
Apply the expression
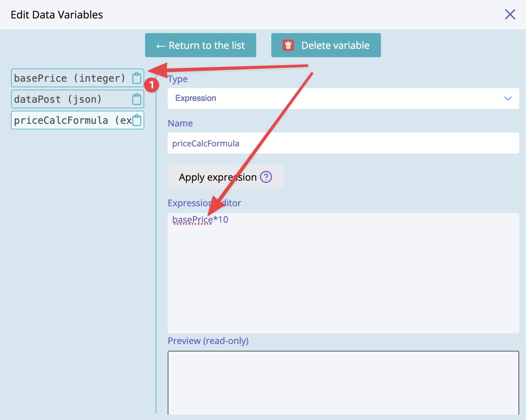225,177
